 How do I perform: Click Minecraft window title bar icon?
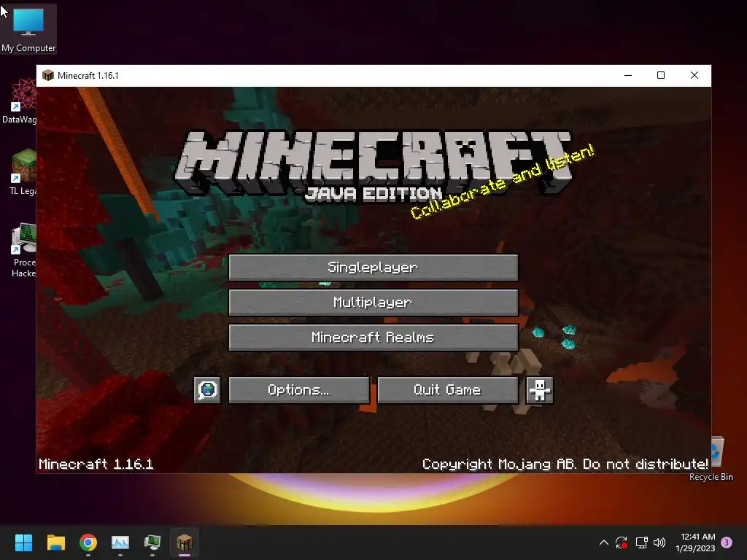point(48,75)
